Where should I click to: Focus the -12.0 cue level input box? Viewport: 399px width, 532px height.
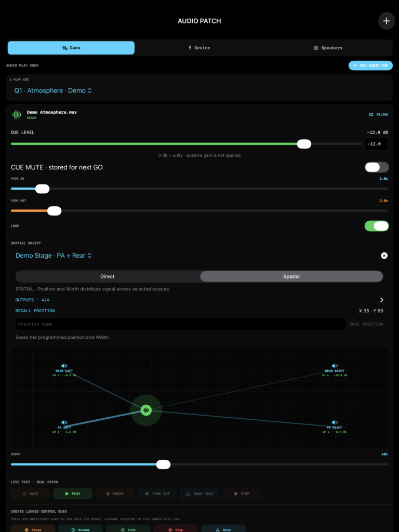coord(376,144)
